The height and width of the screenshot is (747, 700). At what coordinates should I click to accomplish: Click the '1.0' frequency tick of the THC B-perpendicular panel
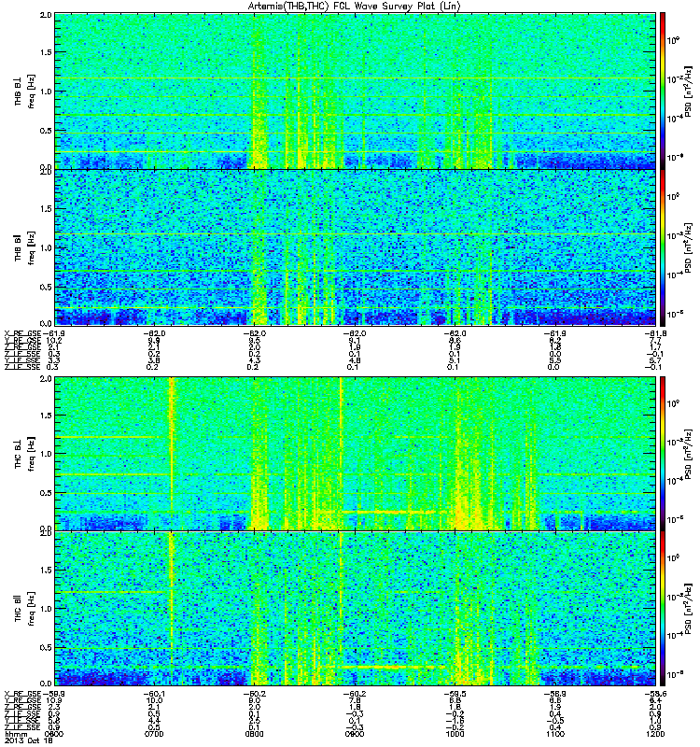pos(46,454)
